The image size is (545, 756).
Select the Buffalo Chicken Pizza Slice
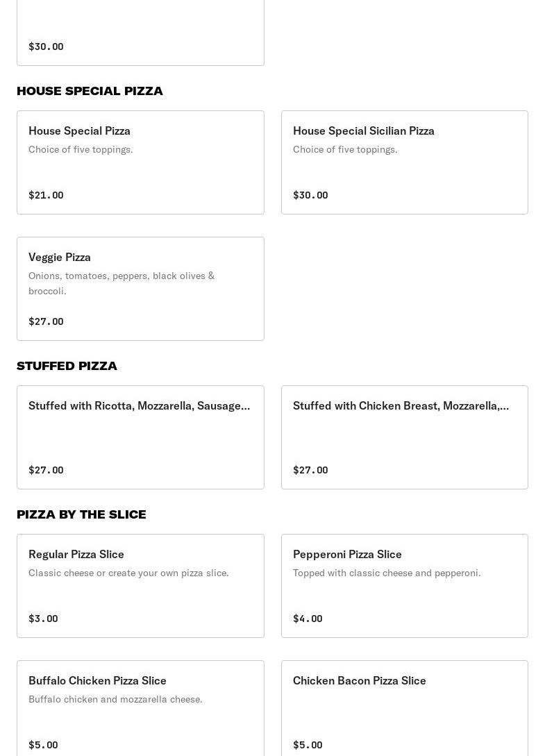(x=140, y=709)
